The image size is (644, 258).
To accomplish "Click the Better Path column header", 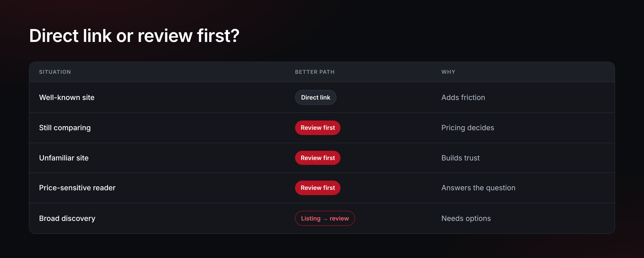I will pyautogui.click(x=315, y=72).
